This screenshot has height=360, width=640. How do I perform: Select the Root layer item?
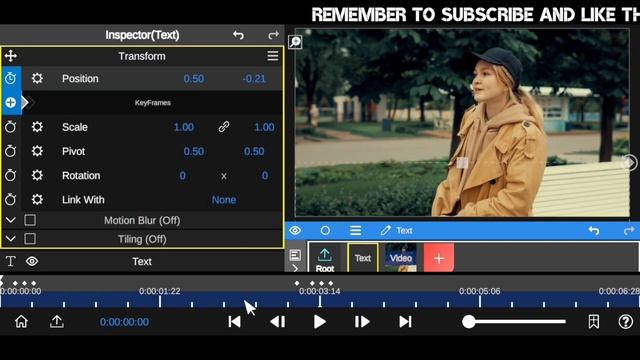point(325,259)
